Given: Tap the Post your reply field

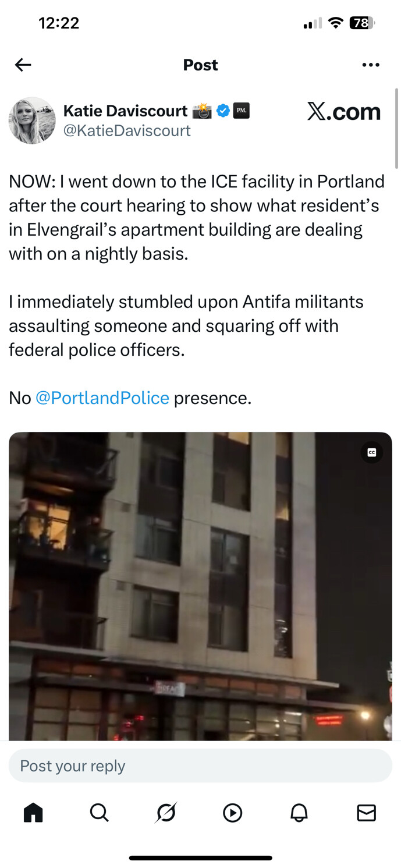Looking at the screenshot, I should pyautogui.click(x=200, y=766).
